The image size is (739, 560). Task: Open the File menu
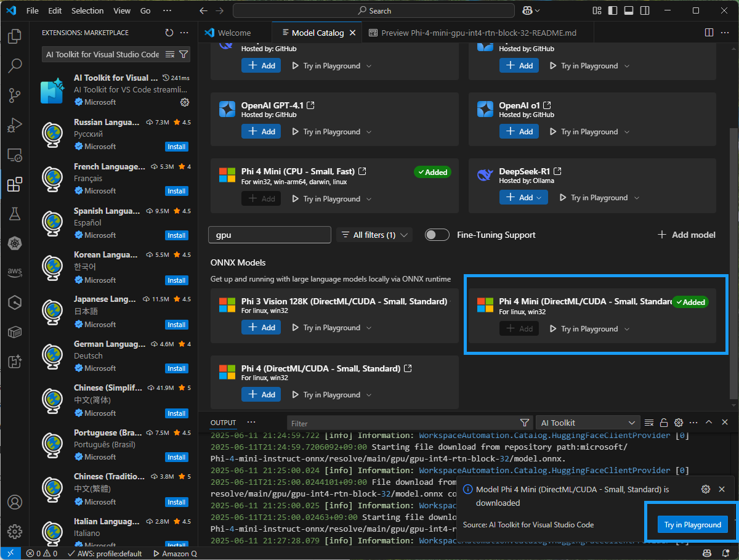coord(33,10)
